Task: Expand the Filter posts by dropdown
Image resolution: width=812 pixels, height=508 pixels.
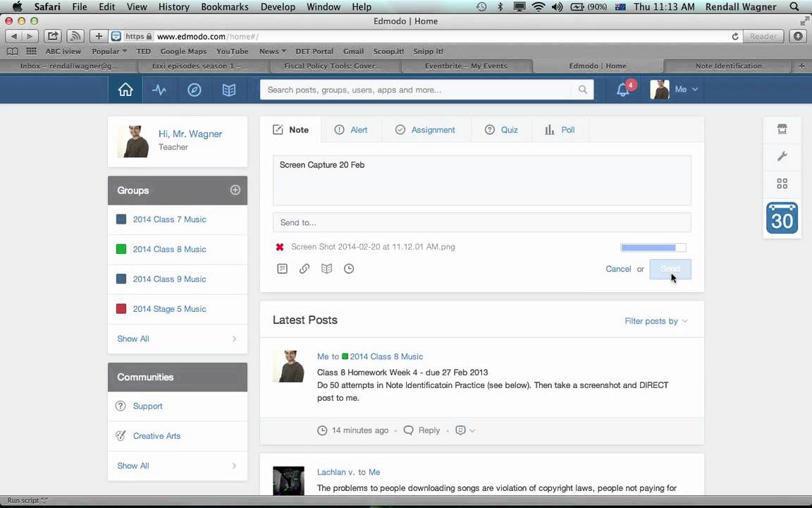Action: click(656, 321)
